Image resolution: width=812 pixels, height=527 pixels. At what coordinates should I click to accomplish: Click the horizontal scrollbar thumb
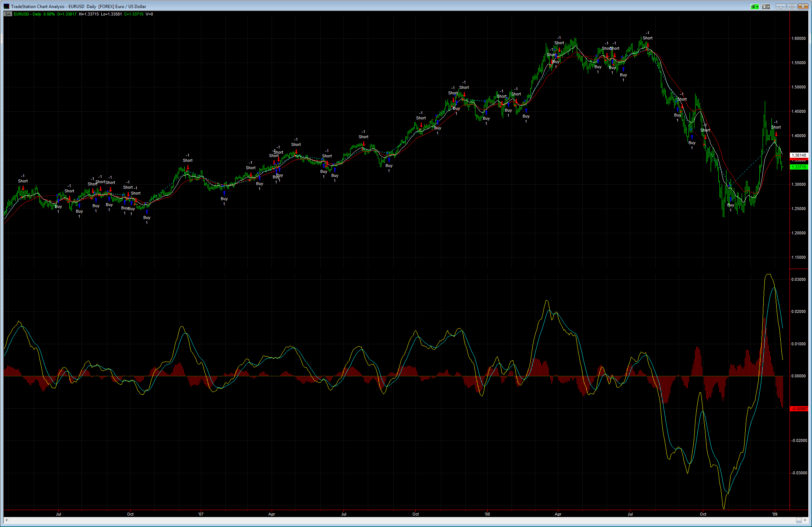pos(798,520)
